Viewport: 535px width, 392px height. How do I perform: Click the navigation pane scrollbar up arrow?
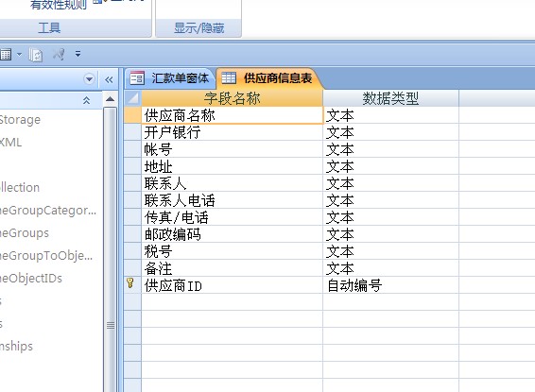coord(110,99)
